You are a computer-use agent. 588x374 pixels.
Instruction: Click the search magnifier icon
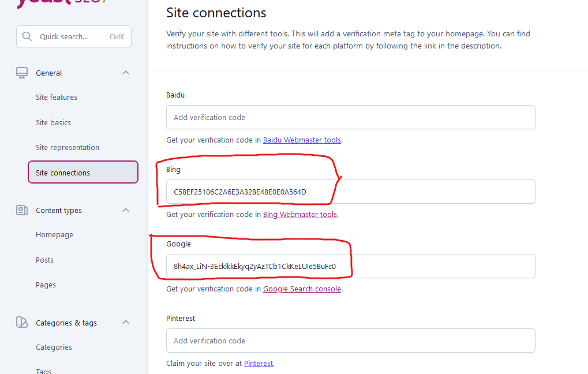tap(27, 36)
